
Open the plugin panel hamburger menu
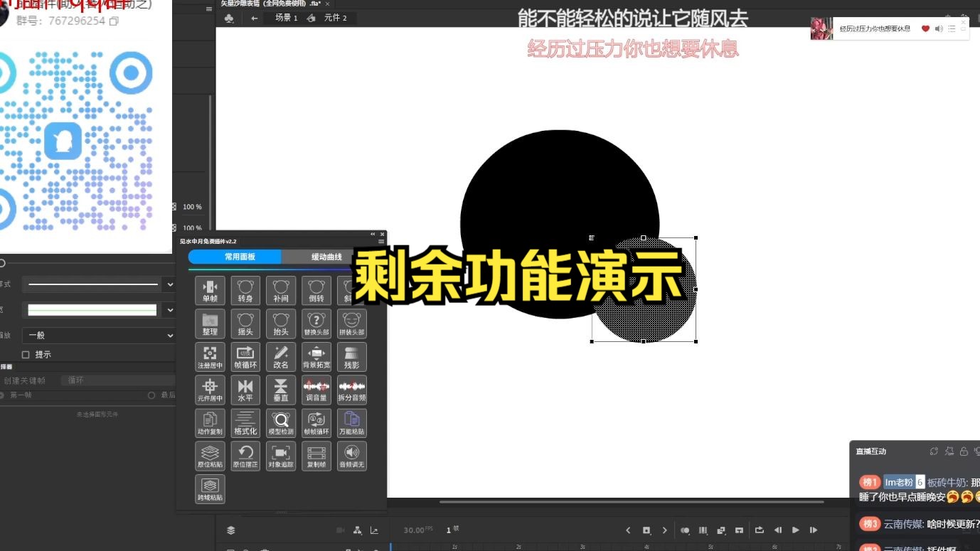(381, 242)
